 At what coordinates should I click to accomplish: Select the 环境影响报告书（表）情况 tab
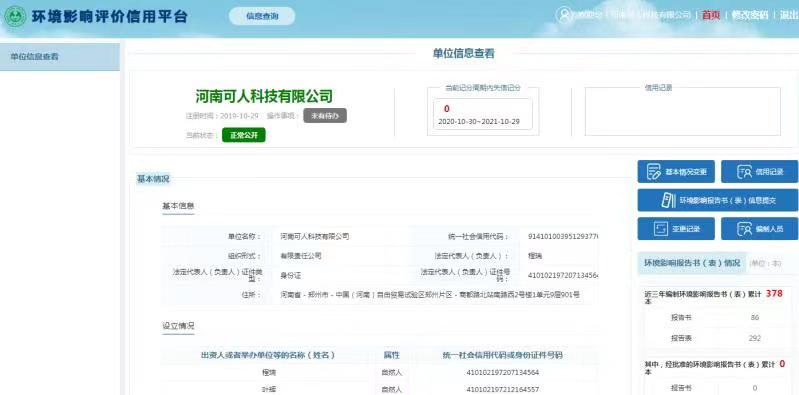691,263
